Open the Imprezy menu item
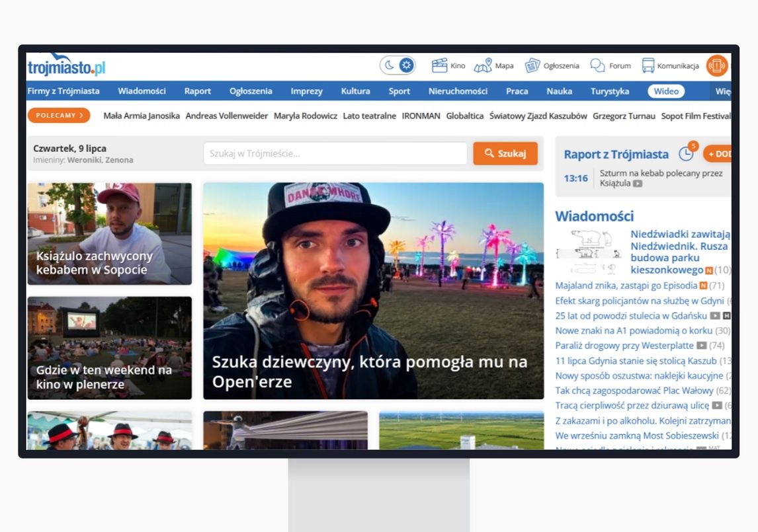This screenshot has height=532, width=758. click(306, 91)
